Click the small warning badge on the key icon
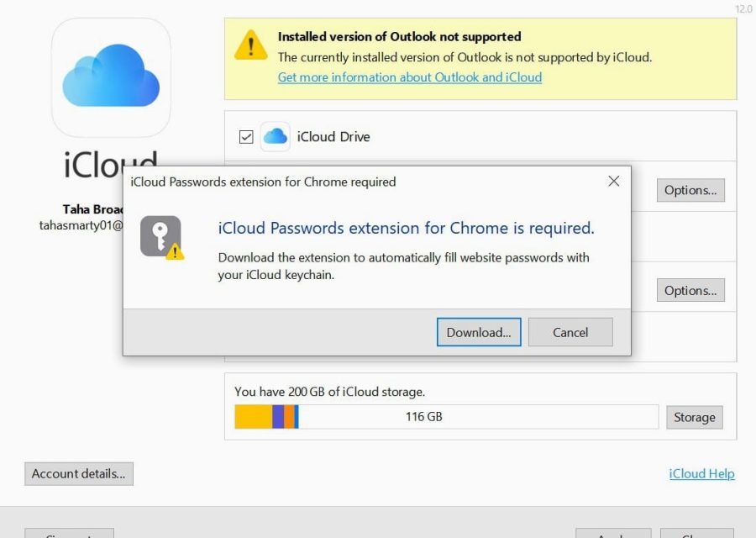 pyautogui.click(x=174, y=252)
